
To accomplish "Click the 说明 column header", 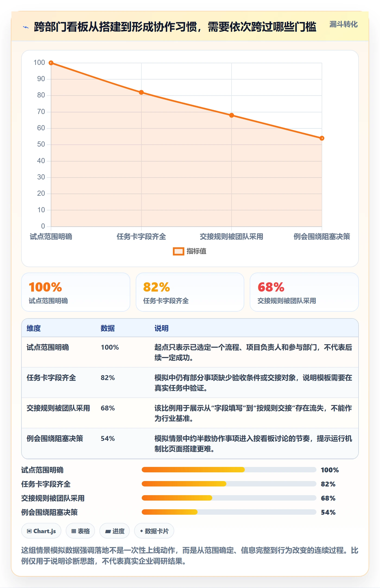I will 161,328.
